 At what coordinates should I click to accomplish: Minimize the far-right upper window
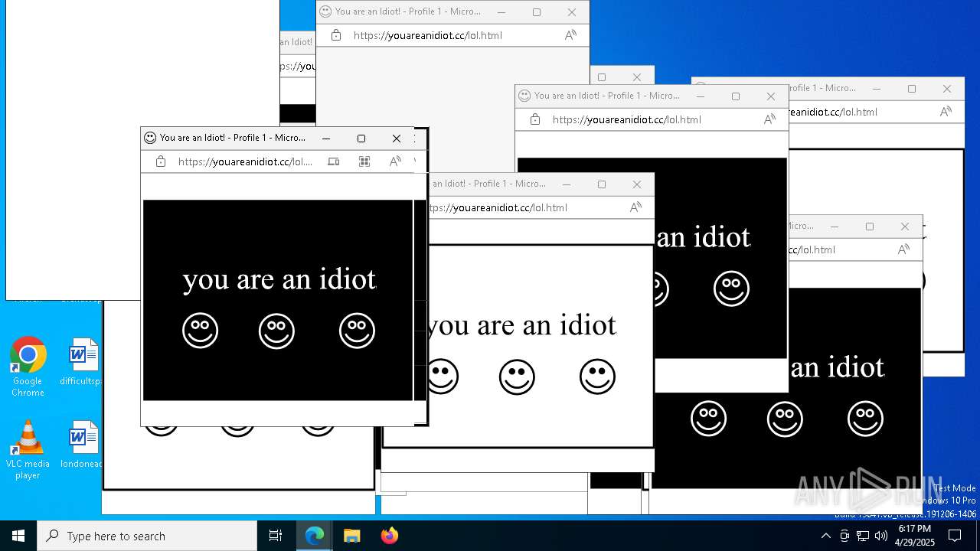click(x=877, y=89)
